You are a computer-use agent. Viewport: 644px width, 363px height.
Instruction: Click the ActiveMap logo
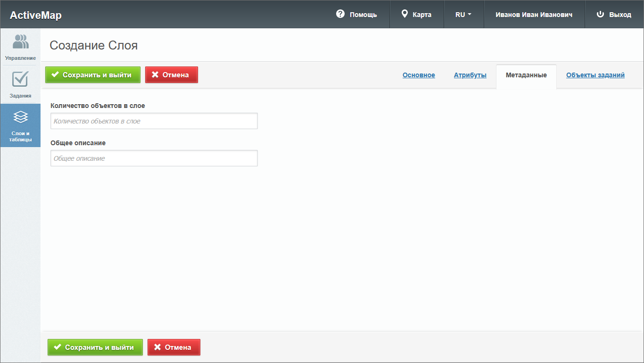36,15
